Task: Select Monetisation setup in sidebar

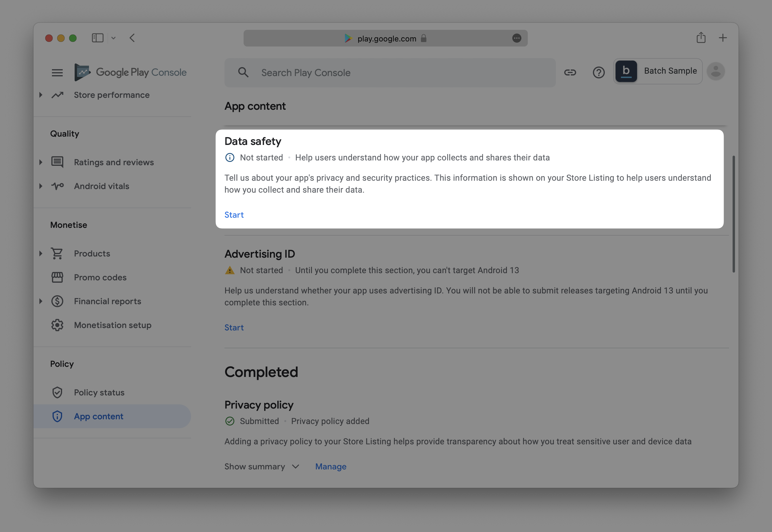Action: 113,325
